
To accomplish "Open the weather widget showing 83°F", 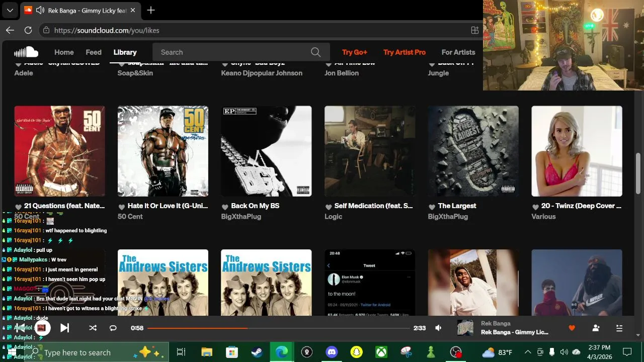I will coord(497,352).
